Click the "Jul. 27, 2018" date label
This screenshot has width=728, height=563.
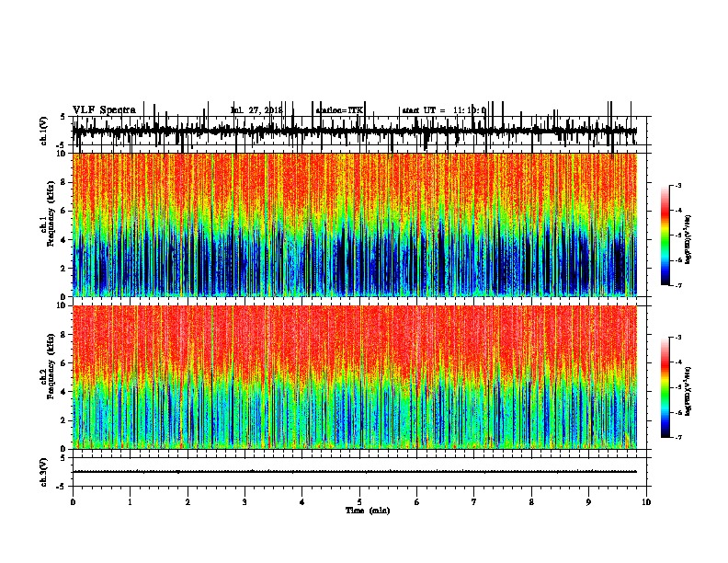click(x=256, y=110)
